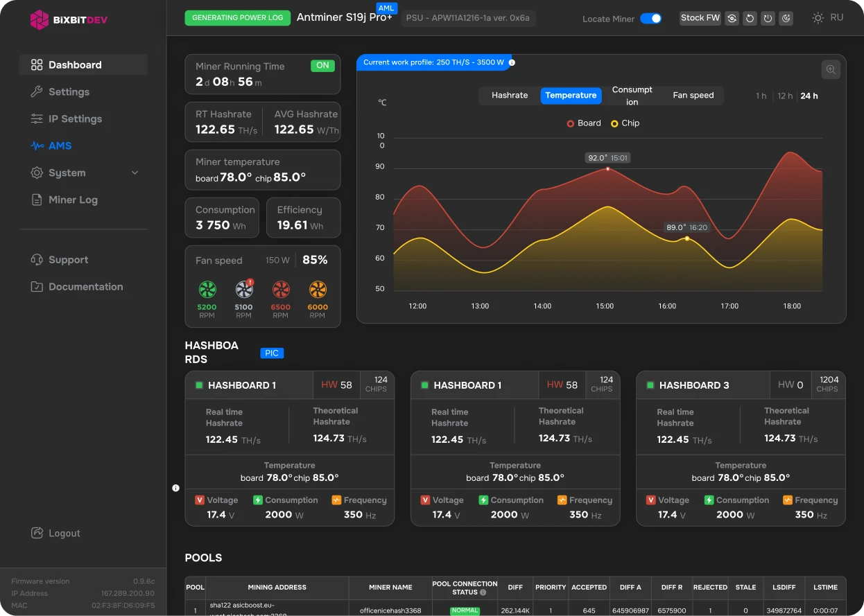Switch language via RU
The image size is (864, 616).
[x=837, y=17]
